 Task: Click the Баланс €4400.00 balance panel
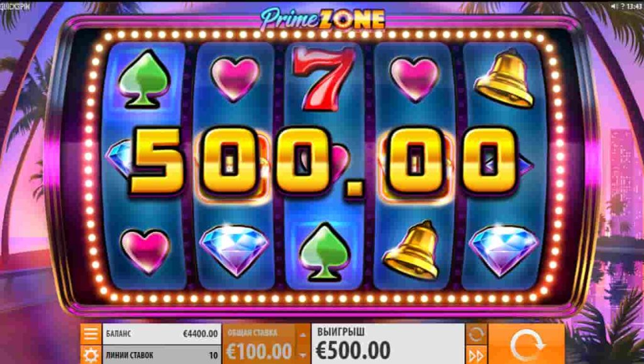click(x=161, y=334)
